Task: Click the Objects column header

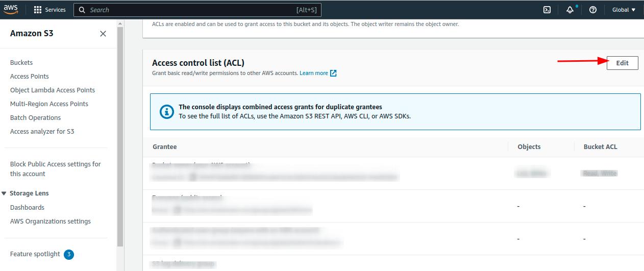Action: tap(529, 146)
